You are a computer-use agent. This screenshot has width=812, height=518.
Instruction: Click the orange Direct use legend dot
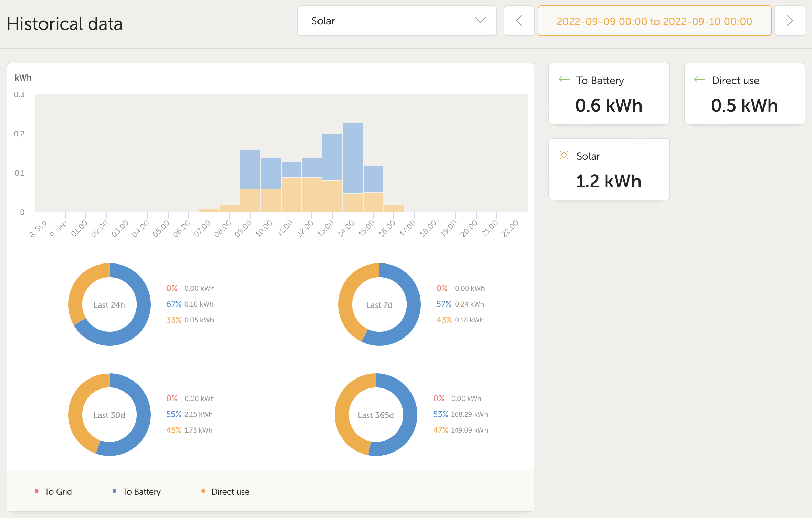[x=203, y=491]
